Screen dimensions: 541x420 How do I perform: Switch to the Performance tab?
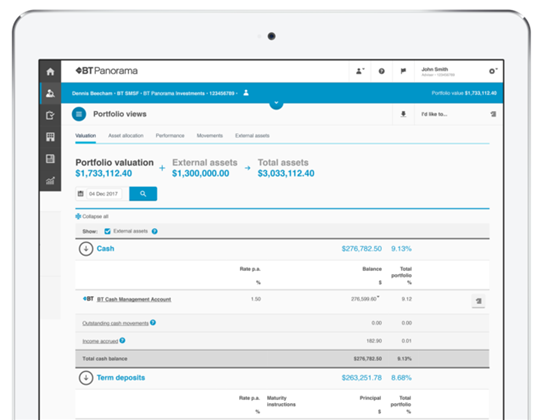tap(170, 136)
